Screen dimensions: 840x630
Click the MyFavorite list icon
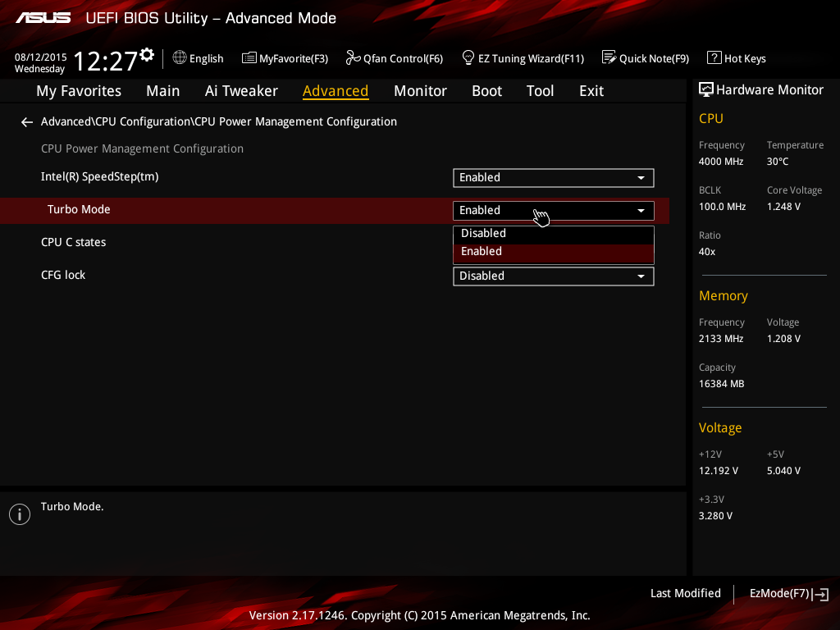tap(249, 58)
